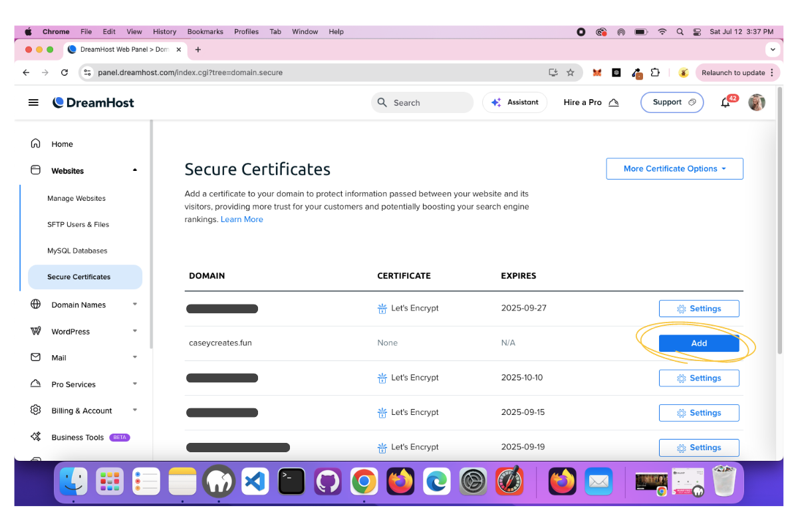Screen dimensions: 798x532
Task: Open the hamburger navigation menu
Action: (33, 102)
